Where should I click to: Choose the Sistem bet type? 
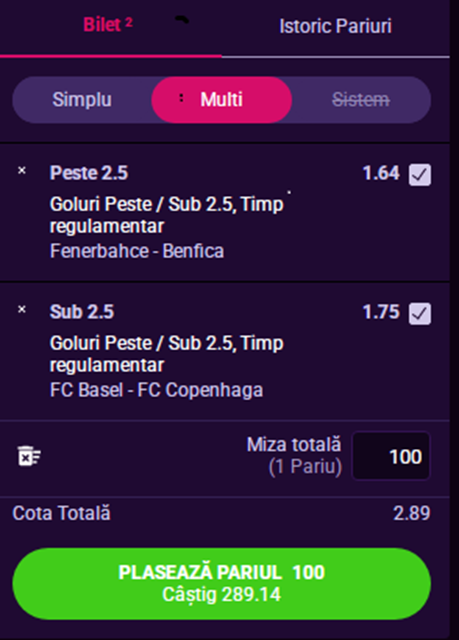click(361, 100)
